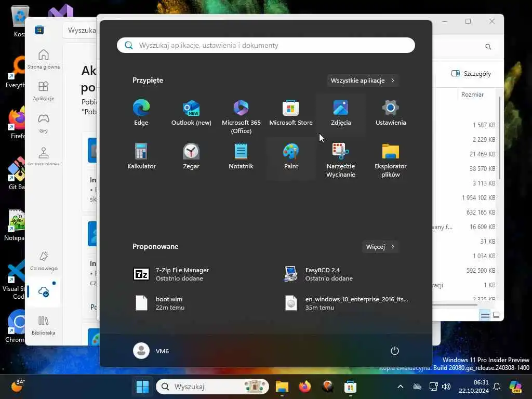
Task: Go to Strona główna in Store sidebar
Action: pos(44,59)
